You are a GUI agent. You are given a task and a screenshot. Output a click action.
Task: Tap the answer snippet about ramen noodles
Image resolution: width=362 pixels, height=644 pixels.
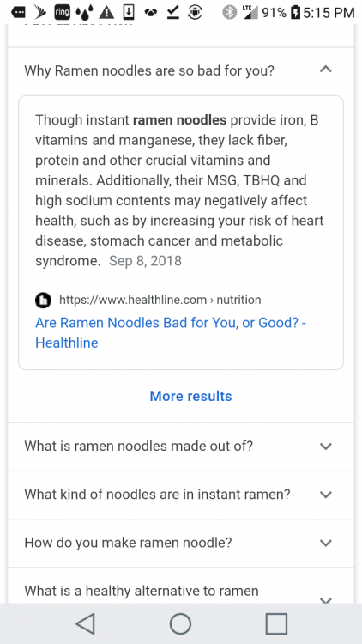click(179, 191)
